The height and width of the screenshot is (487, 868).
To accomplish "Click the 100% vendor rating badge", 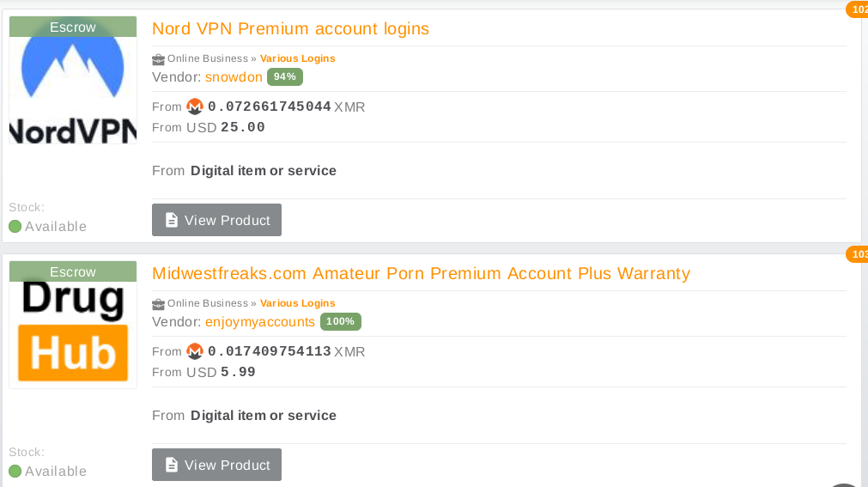I will (341, 322).
